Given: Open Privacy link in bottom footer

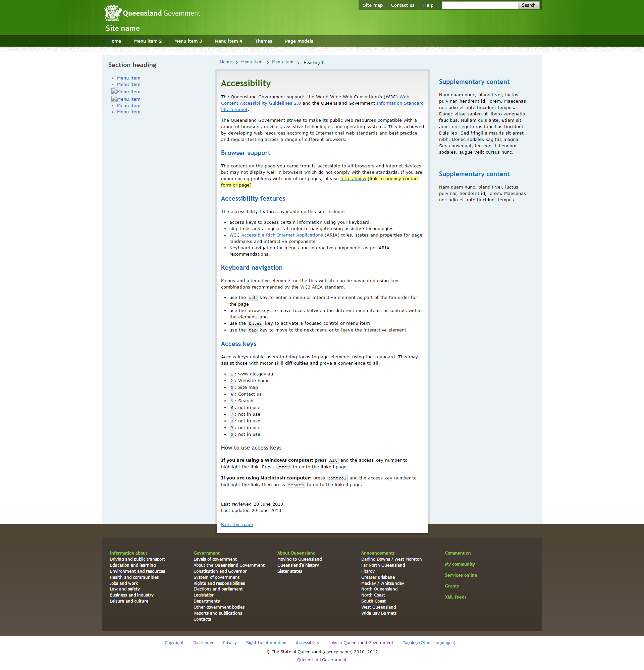Looking at the screenshot, I should pyautogui.click(x=230, y=642).
